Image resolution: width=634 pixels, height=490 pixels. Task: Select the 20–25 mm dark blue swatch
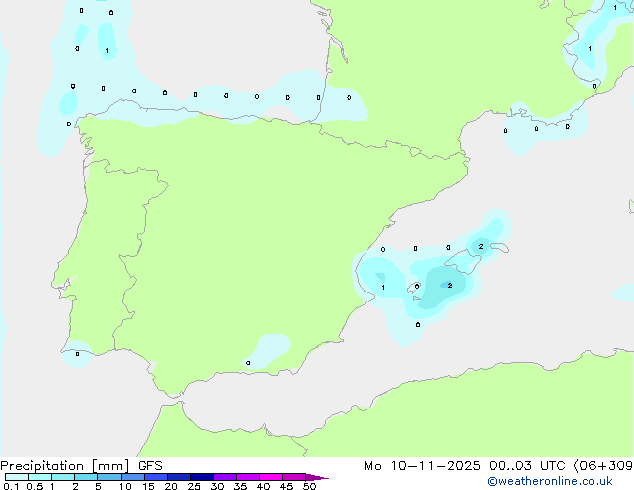[179, 477]
